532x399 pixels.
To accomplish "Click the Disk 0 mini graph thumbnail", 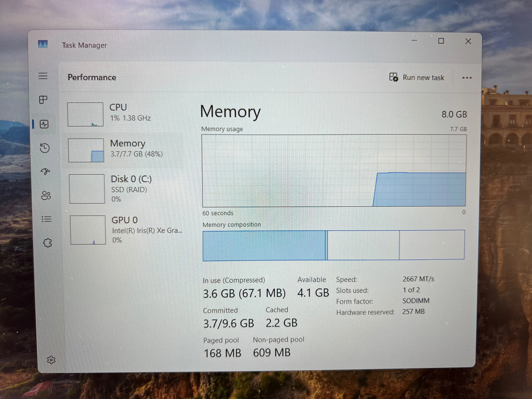I will [87, 189].
